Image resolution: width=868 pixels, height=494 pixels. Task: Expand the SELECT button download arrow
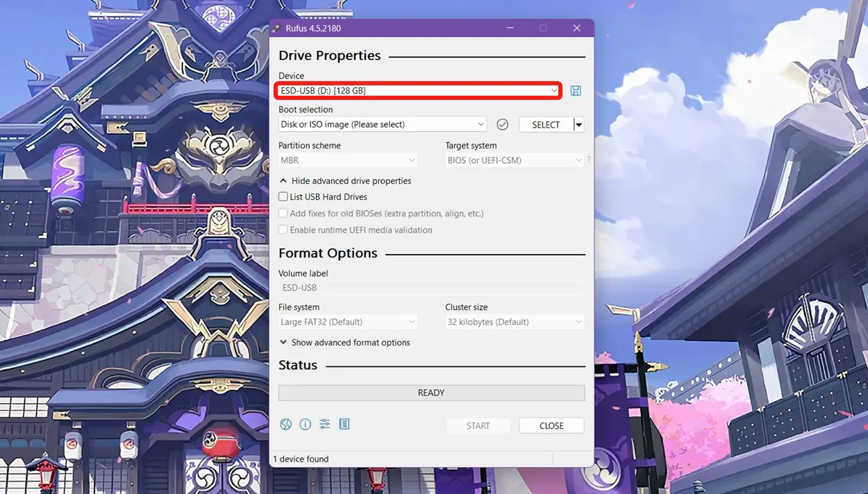click(578, 124)
